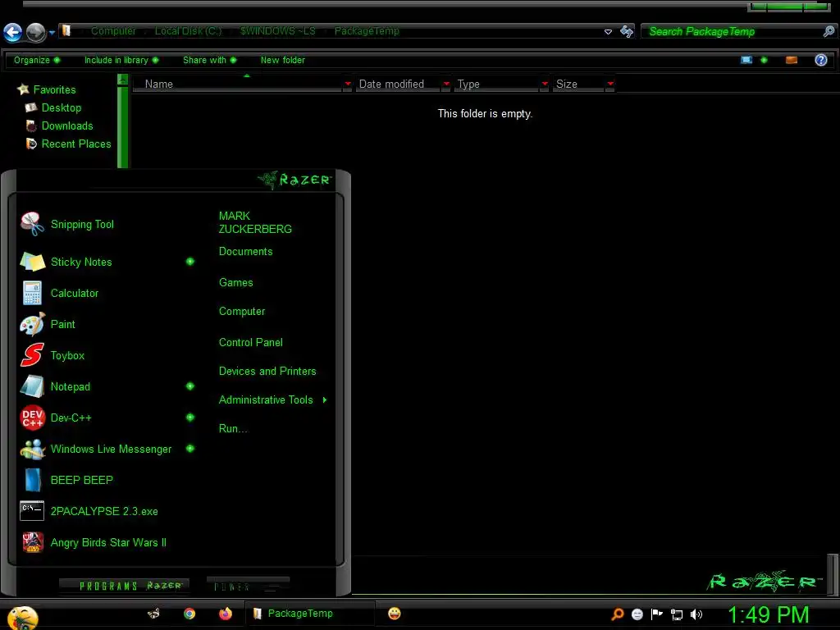
Task: Click the search magnifier icon
Action: [829, 31]
